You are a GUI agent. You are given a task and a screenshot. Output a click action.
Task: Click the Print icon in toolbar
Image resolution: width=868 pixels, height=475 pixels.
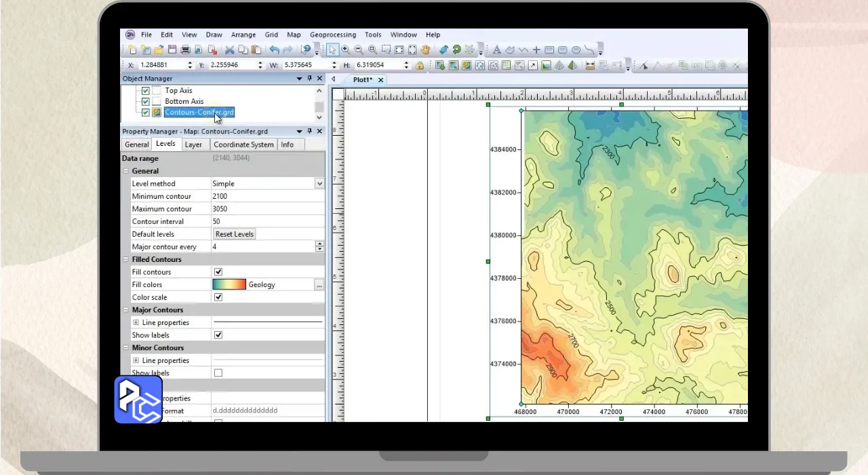coord(185,50)
